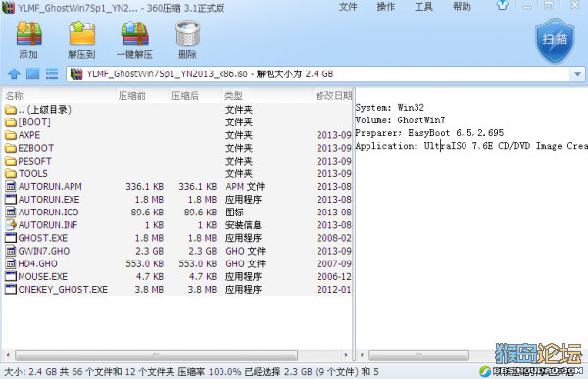Go up with the blue arrow icon
This screenshot has width=588, height=379.
(x=14, y=73)
